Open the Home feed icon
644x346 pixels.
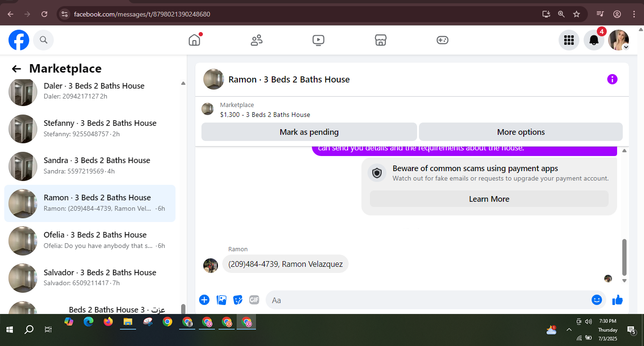tap(194, 40)
